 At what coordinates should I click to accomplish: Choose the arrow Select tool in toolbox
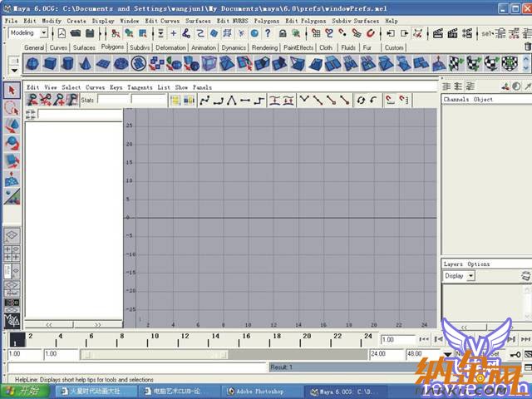point(12,91)
